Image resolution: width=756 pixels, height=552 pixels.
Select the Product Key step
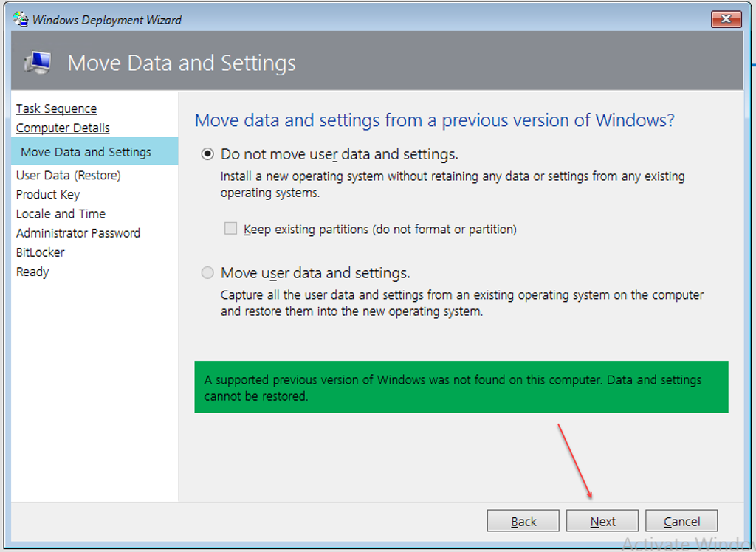point(48,195)
